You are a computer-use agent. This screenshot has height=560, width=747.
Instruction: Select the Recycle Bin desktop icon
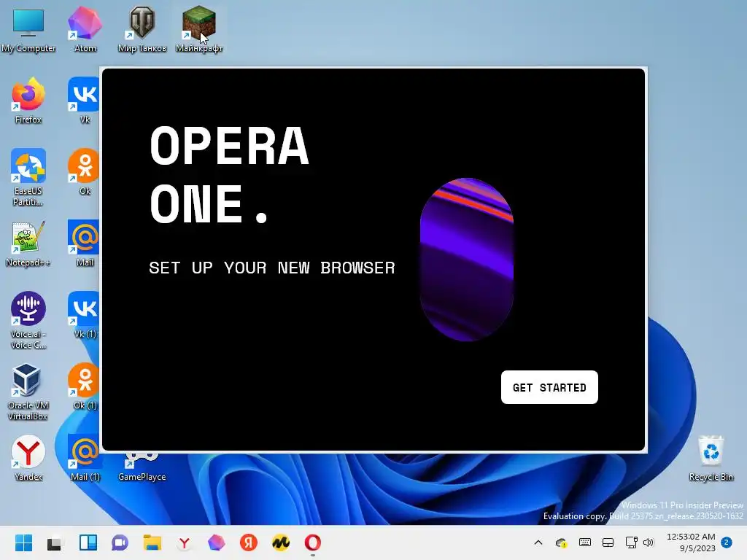(711, 458)
